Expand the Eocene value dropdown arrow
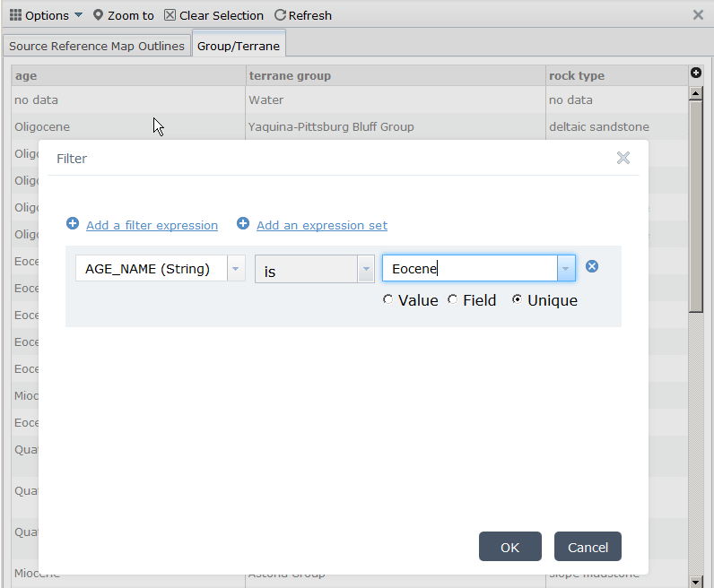Screen dimensions: 714x588 (x=565, y=269)
